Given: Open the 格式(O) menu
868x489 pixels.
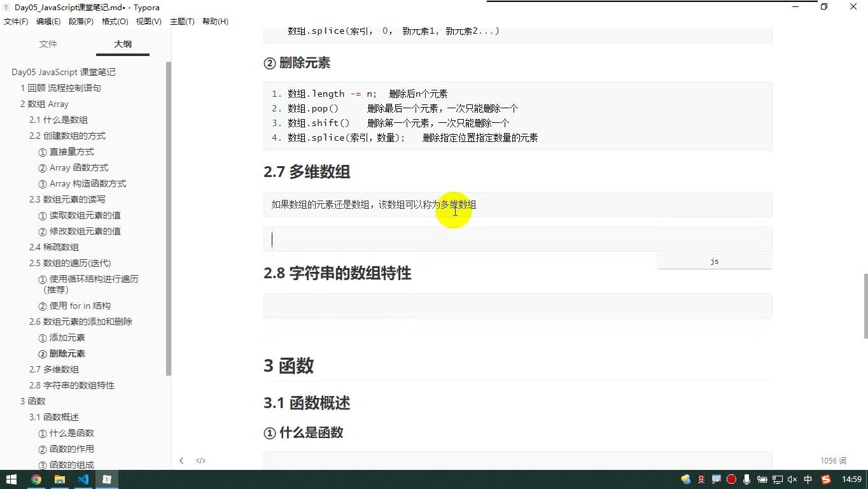Looking at the screenshot, I should [x=115, y=22].
